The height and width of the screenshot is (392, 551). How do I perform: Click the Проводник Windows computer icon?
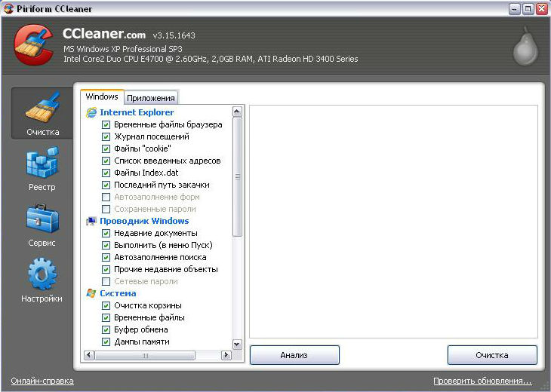[x=91, y=221]
